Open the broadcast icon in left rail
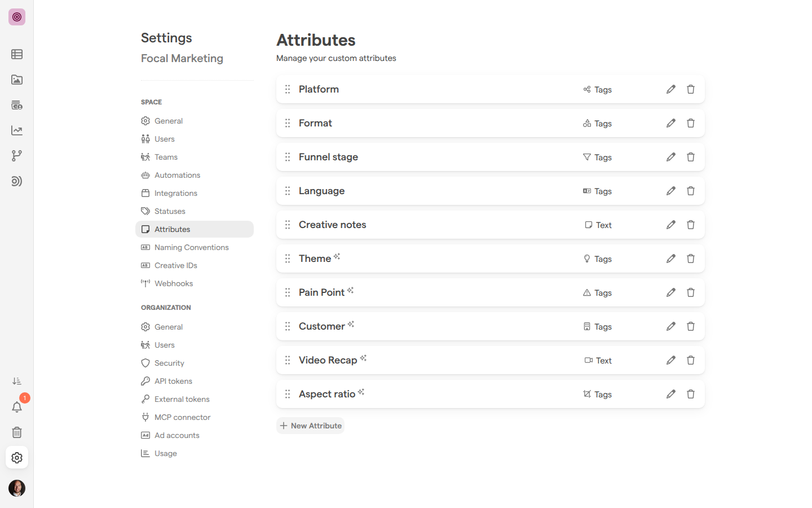Viewport: 812px width, 508px height. click(x=17, y=181)
